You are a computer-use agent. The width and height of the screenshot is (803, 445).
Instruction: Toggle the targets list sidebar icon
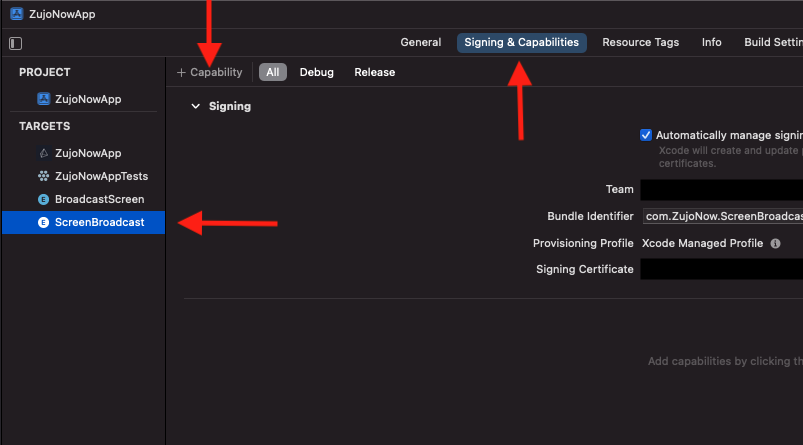[15, 44]
